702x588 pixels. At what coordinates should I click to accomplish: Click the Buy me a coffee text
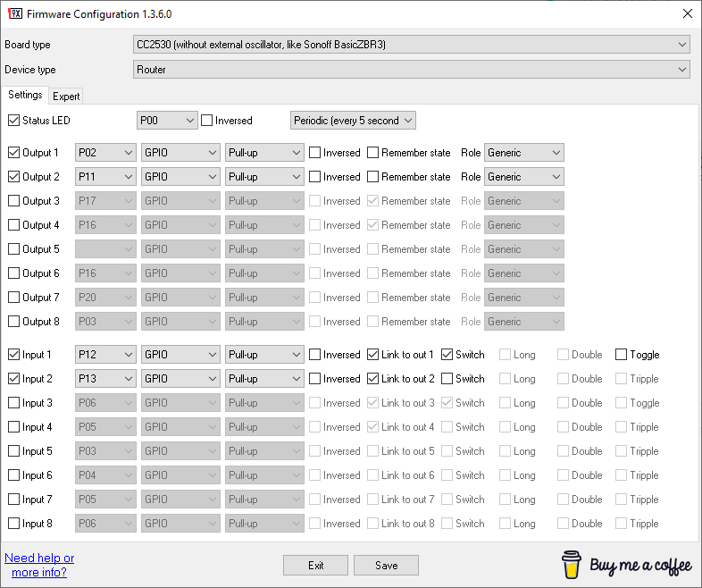pyautogui.click(x=640, y=566)
